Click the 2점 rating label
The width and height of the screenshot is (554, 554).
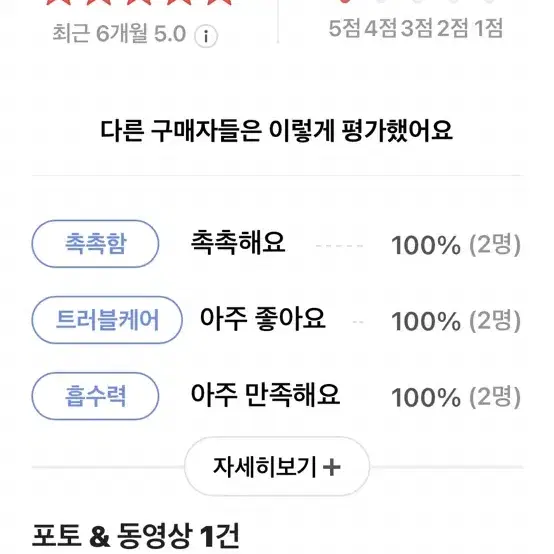[453, 28]
